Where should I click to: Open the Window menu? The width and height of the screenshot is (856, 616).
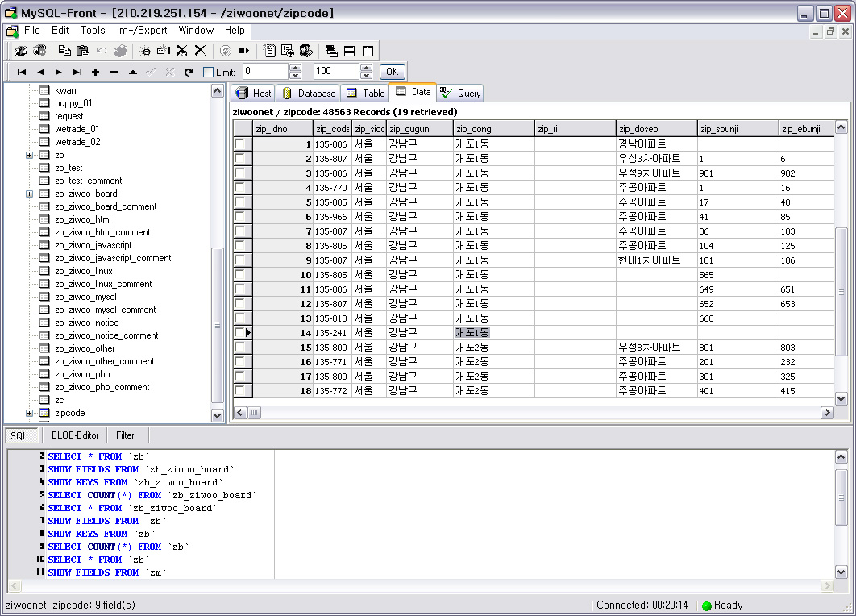coord(196,31)
